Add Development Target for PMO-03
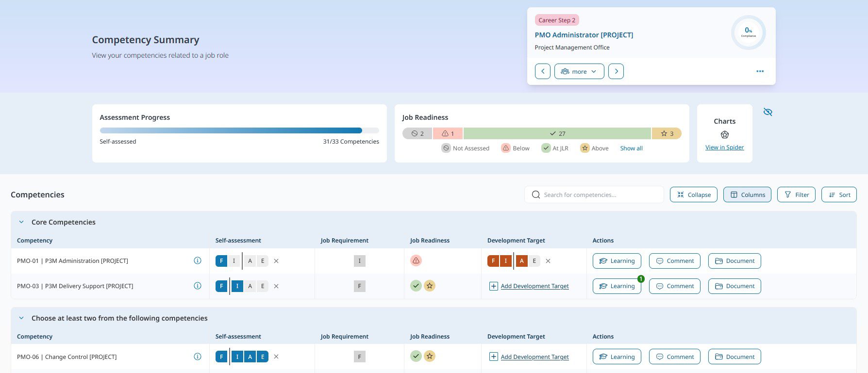This screenshot has height=373, width=868. tap(529, 286)
